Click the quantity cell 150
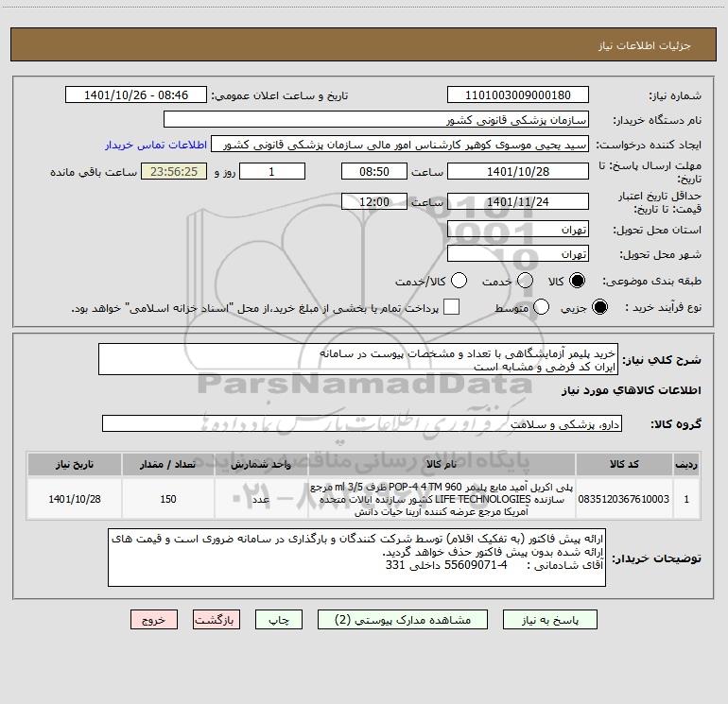Viewport: 728px width, 704px height. [167, 499]
